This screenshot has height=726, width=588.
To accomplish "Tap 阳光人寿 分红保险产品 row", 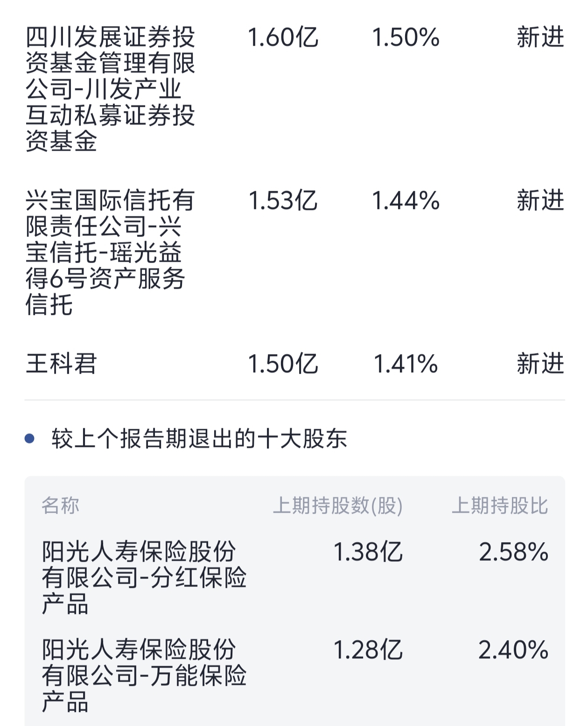I will point(144,578).
